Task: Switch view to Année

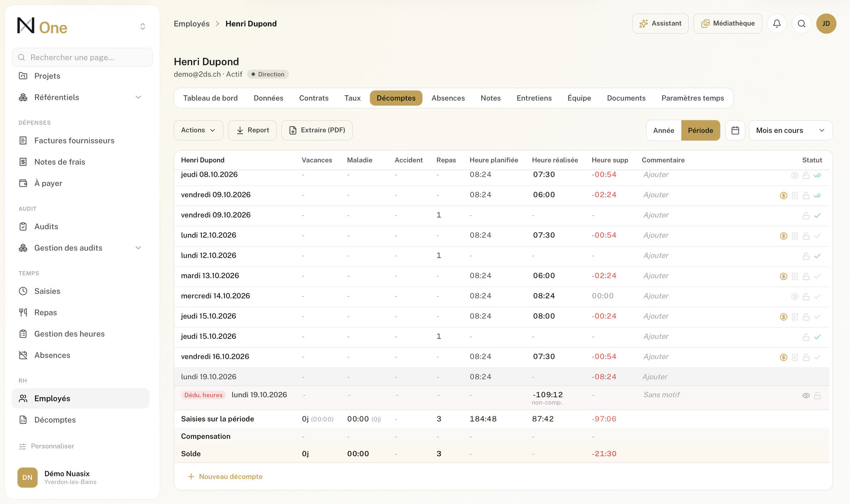Action: (x=664, y=130)
